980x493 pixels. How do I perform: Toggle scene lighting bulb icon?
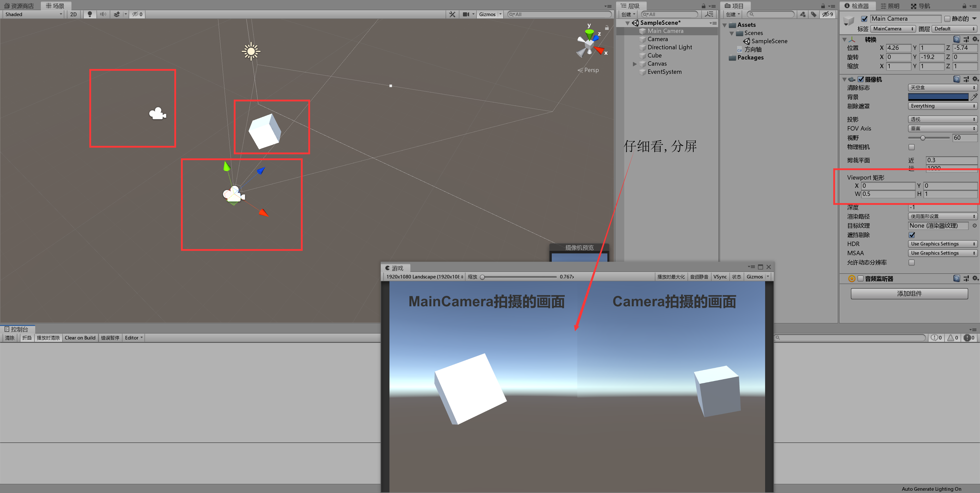tap(90, 14)
